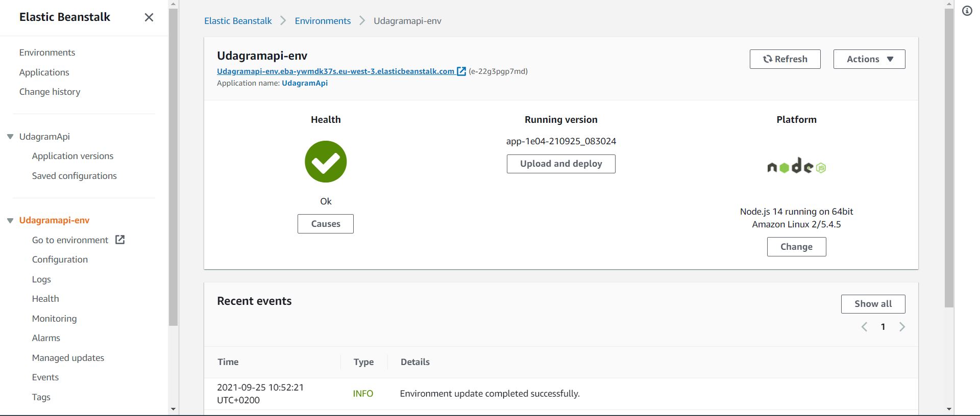
Task: Close the Elastic Beanstalk side panel
Action: 149,17
